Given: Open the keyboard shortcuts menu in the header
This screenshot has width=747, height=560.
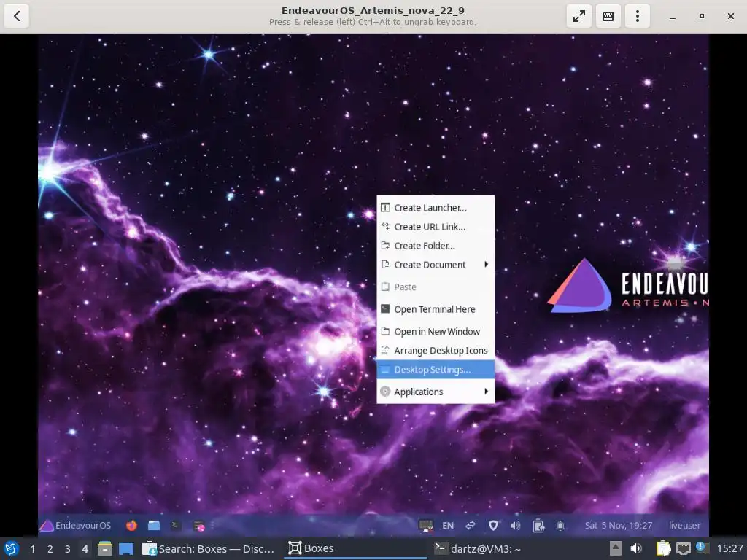Looking at the screenshot, I should point(608,16).
